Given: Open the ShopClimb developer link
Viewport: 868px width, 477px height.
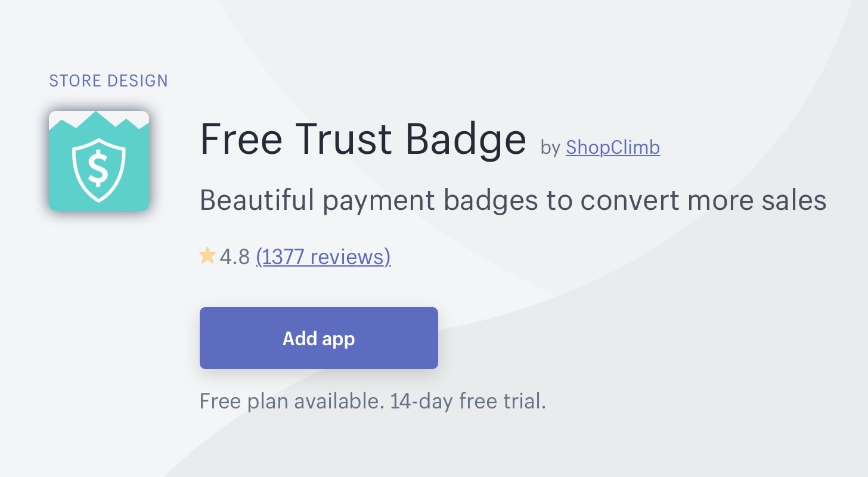Looking at the screenshot, I should 613,147.
